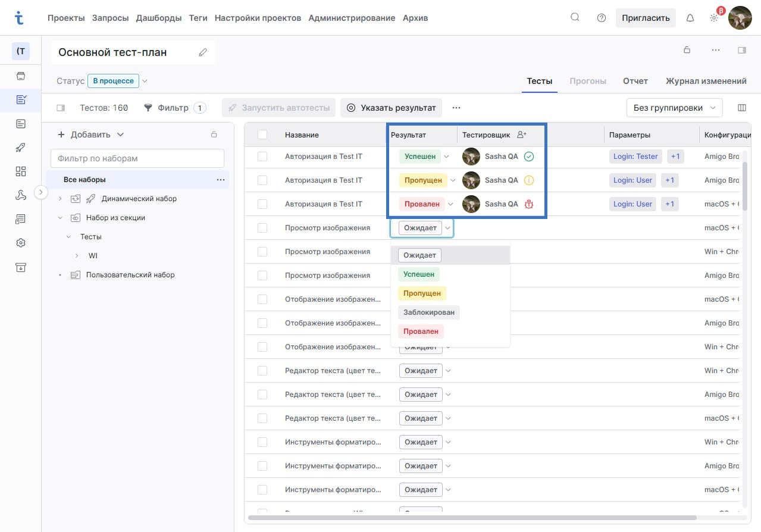
Task: Focus the Фильтр по наборам input field
Action: point(137,158)
